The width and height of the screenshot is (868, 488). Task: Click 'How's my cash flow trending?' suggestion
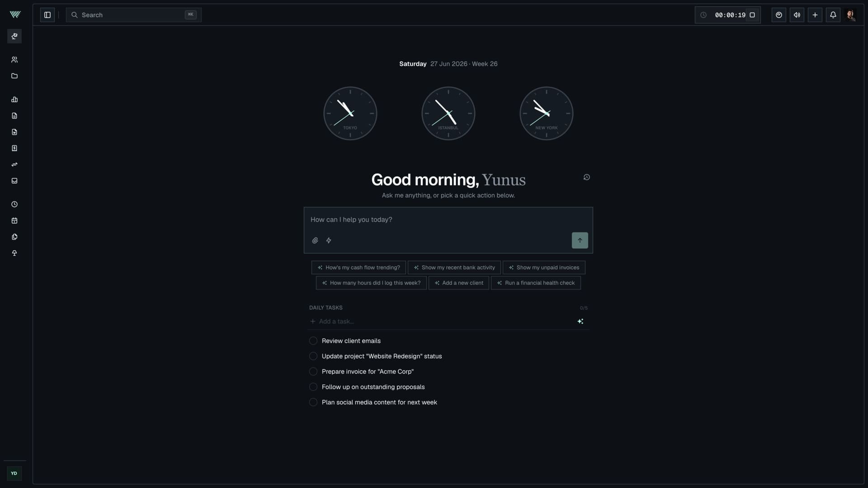359,267
